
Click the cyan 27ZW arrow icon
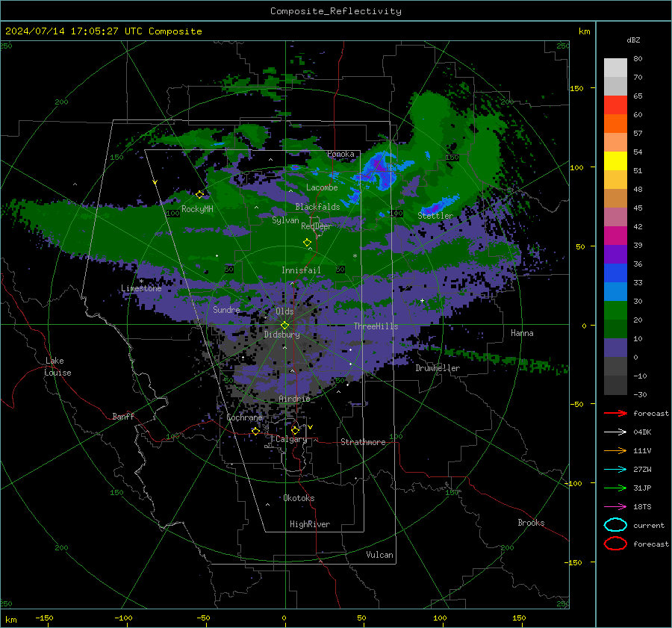point(615,470)
